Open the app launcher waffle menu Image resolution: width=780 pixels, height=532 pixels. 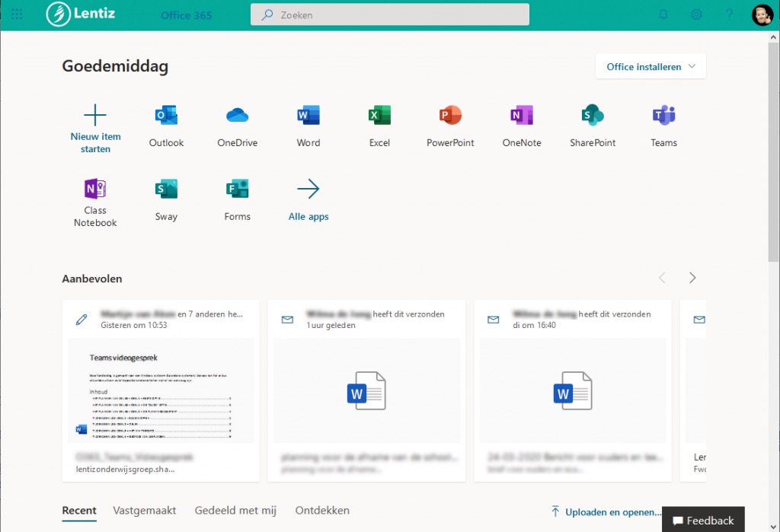(x=17, y=14)
